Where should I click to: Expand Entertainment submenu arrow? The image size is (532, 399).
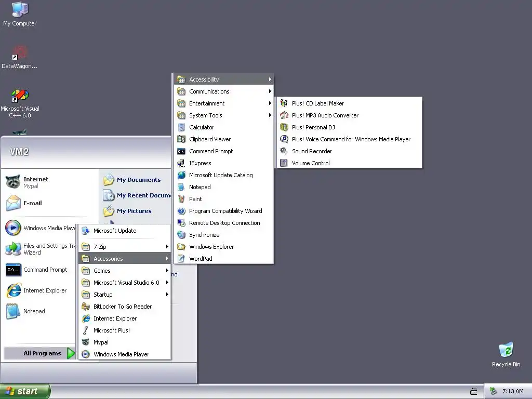pos(270,103)
